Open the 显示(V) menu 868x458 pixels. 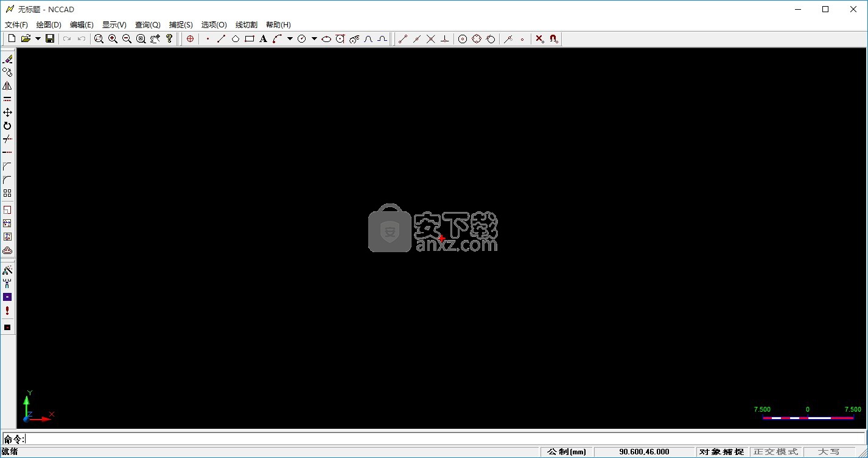pyautogui.click(x=114, y=25)
